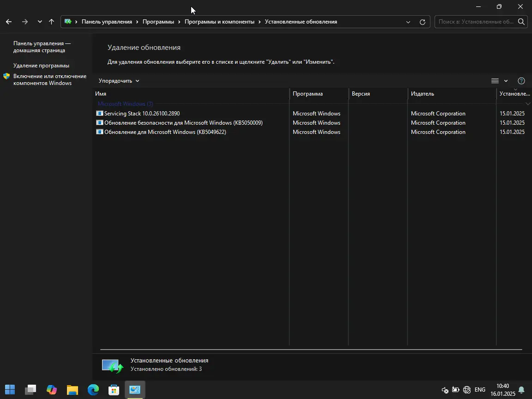Viewport: 532px width, 399px height.
Task: Go up one level with the up arrow
Action: tap(51, 22)
